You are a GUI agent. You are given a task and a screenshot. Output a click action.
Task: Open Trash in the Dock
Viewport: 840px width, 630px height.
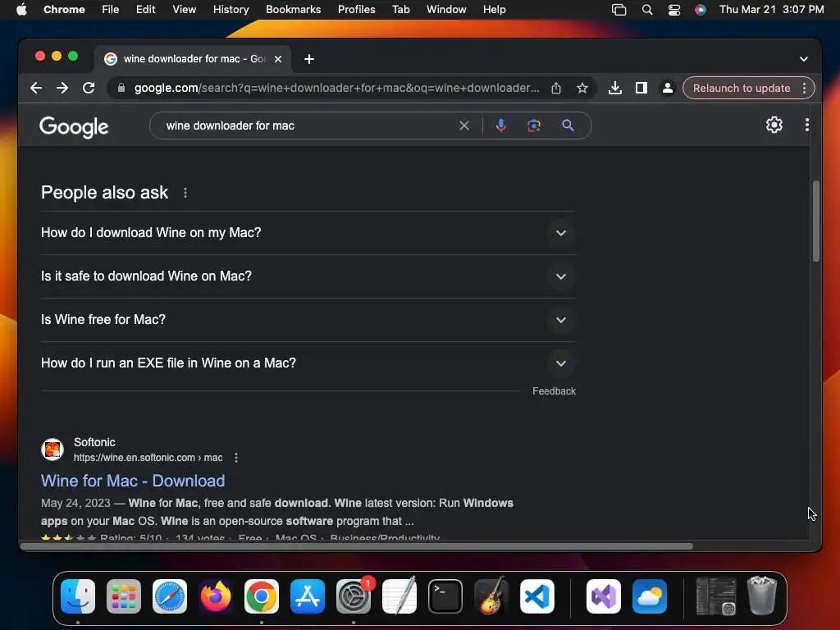click(x=762, y=596)
